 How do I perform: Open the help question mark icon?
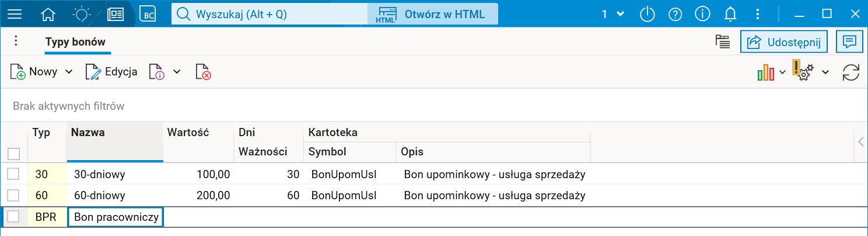[x=675, y=14]
